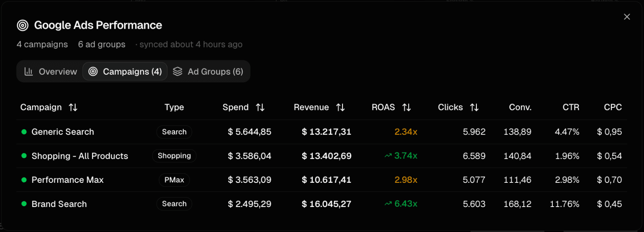Click revenue value $ 13.402,69
Viewport: 644px width, 232px height.
[x=327, y=156]
